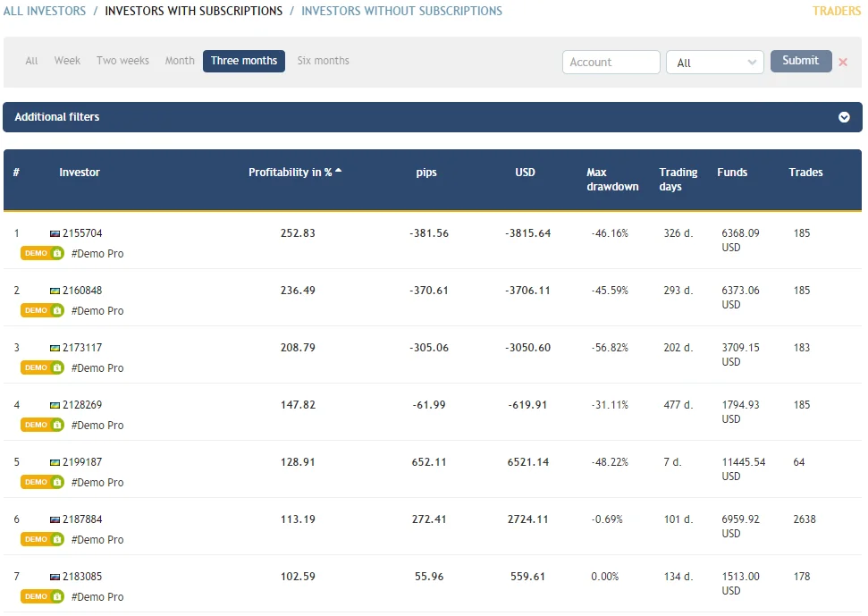Select the Six months period tab

click(x=324, y=60)
